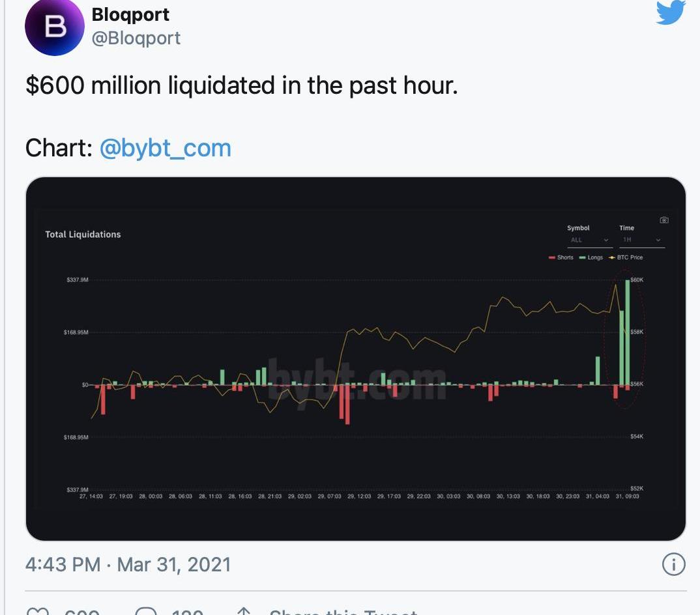Toggle the Shorts legend series
The width and height of the screenshot is (700, 615).
point(561,257)
